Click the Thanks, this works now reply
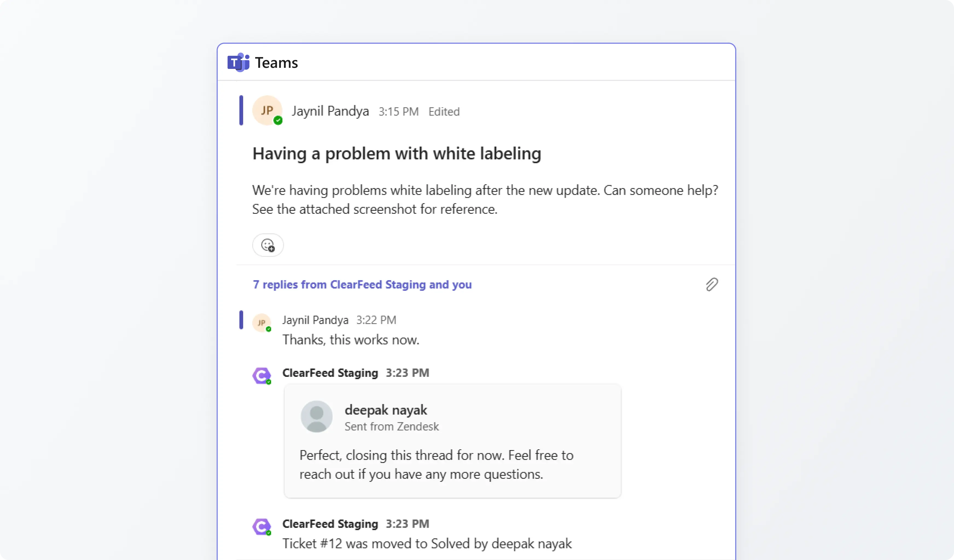Screen dimensions: 954x560 tap(351, 340)
